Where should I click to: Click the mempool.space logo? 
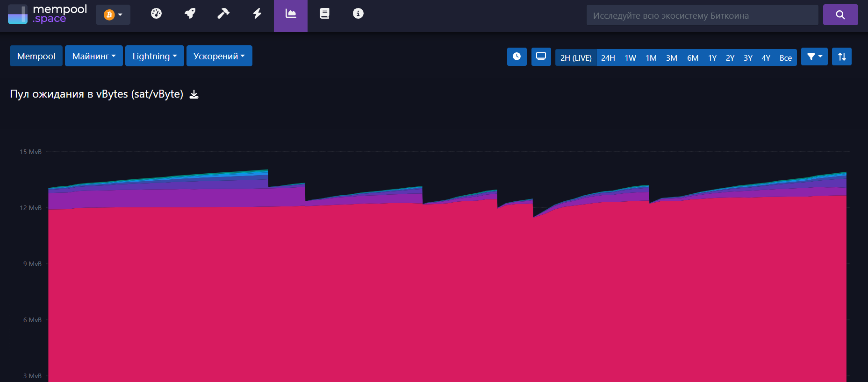coord(48,14)
